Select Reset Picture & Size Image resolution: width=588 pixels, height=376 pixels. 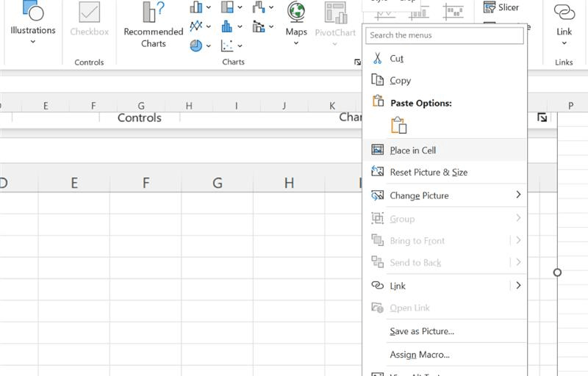[445, 173]
